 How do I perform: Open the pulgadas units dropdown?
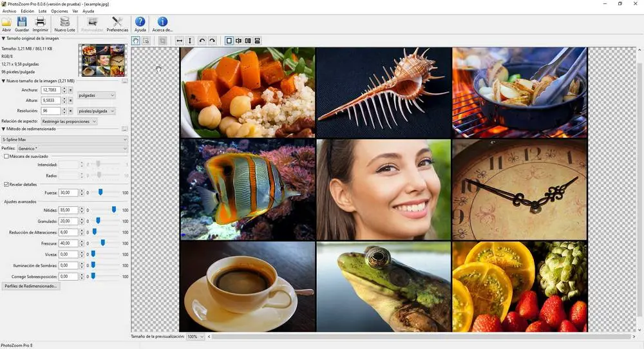pos(96,95)
